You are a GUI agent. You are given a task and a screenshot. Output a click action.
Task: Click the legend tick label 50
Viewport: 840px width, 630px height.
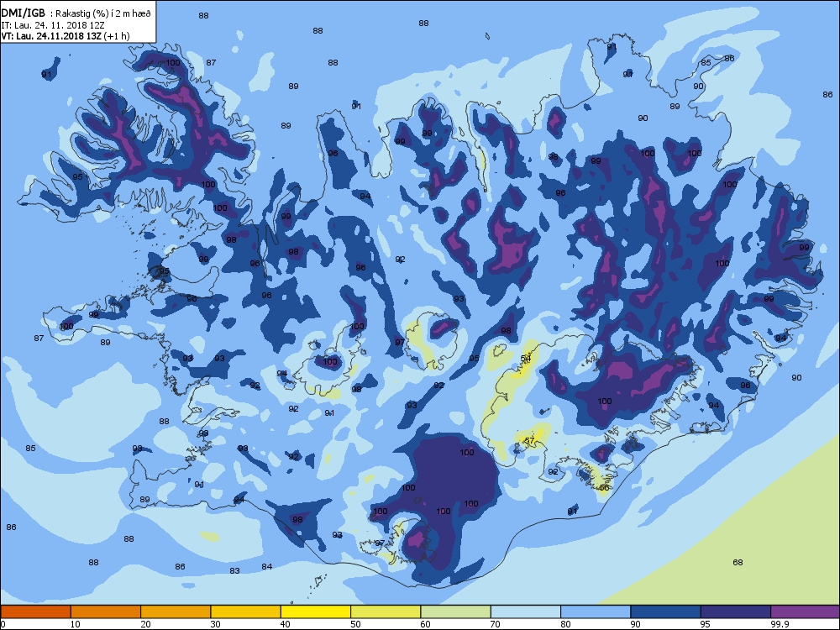(355, 624)
